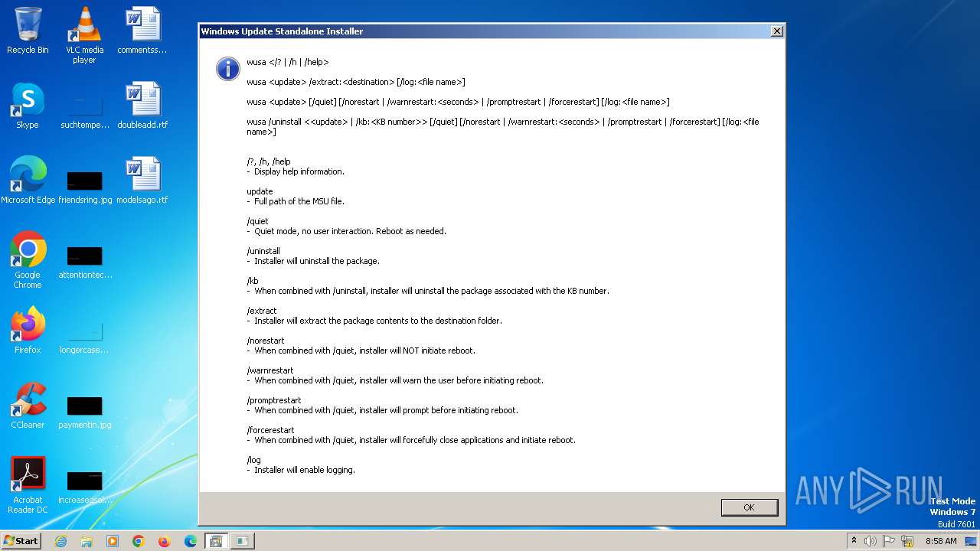Screen dimensions: 980x551
Task: Open the 8:58 AM clock in the tray
Action: click(941, 541)
